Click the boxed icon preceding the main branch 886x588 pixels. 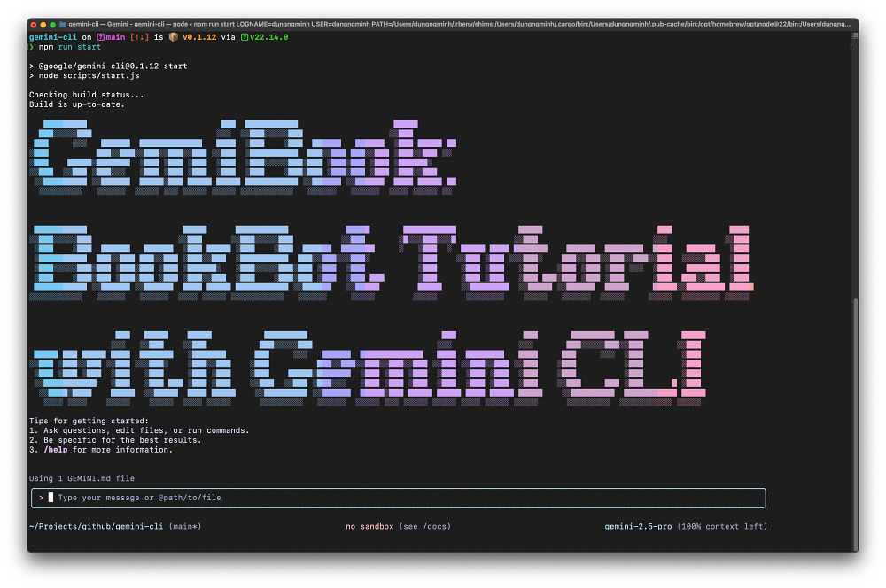tap(100, 36)
